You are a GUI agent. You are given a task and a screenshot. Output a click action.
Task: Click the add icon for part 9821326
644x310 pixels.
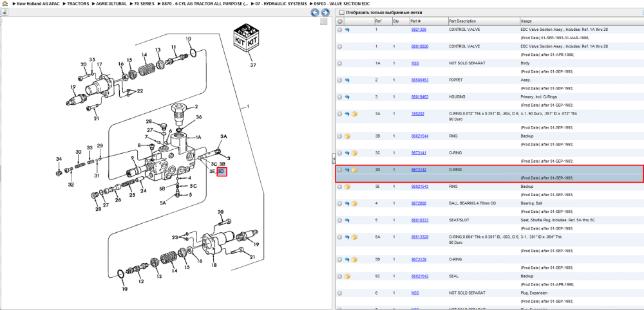pos(340,30)
